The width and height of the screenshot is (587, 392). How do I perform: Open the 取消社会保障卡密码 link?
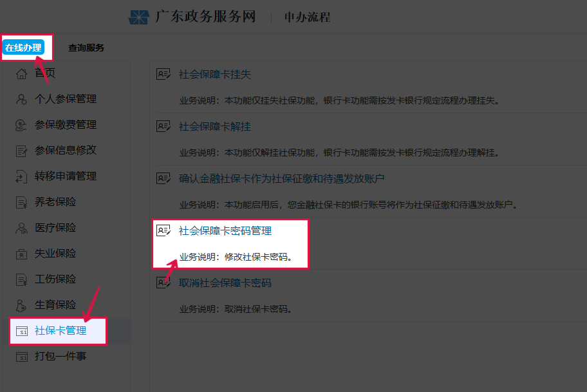(225, 283)
